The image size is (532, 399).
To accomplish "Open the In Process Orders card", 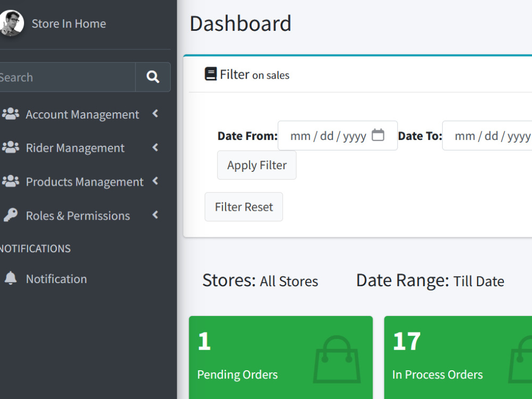I will pos(458,358).
